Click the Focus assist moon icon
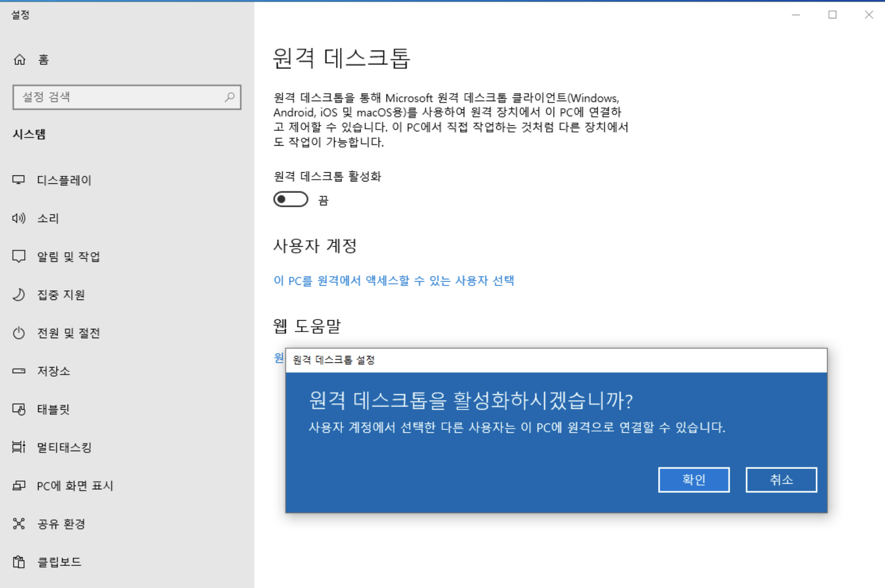The height and width of the screenshot is (588, 885). [x=19, y=294]
